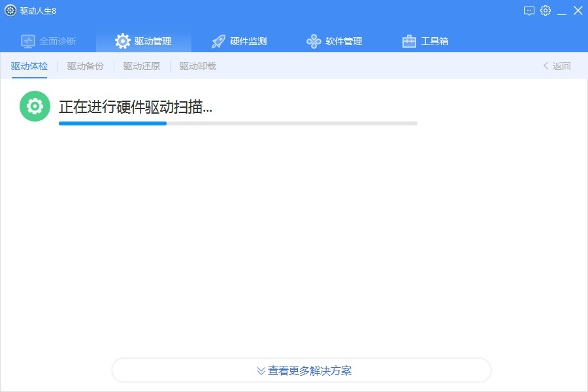The height and width of the screenshot is (392, 588).
Task: Click the green scanning gear icon
Action: (x=35, y=106)
